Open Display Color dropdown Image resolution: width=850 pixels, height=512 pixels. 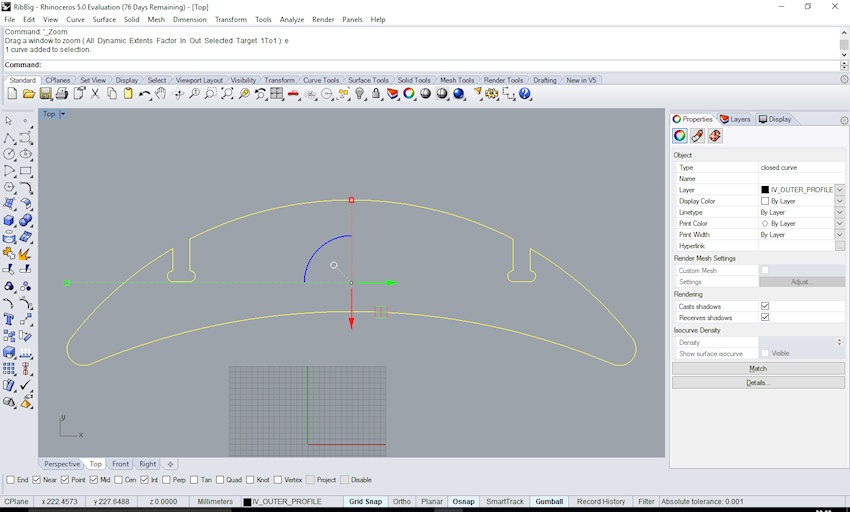(840, 201)
